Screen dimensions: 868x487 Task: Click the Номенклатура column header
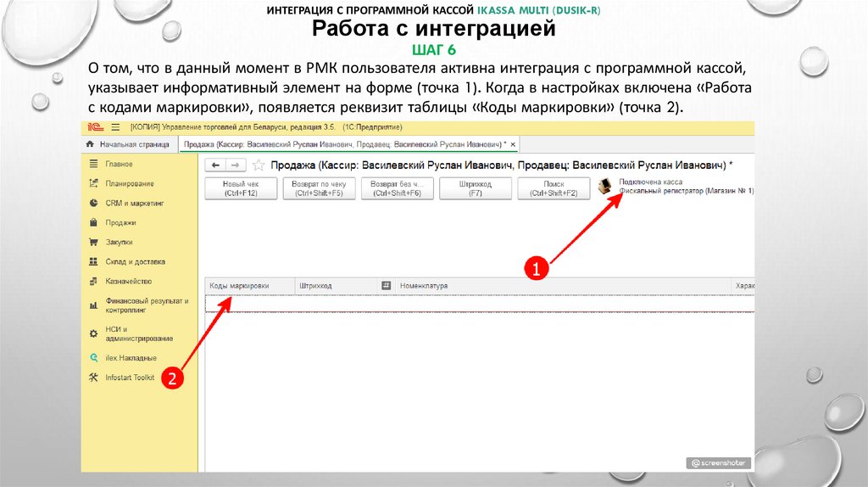click(x=563, y=286)
